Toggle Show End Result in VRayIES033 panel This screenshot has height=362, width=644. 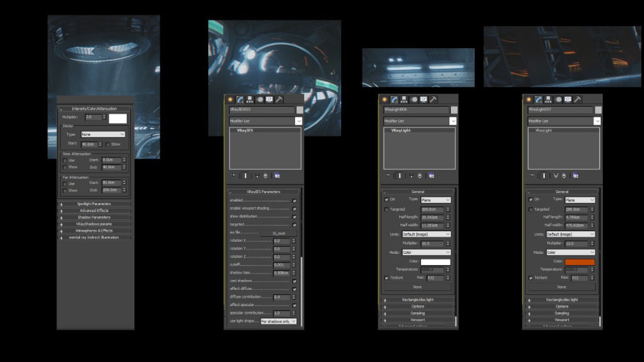point(245,175)
